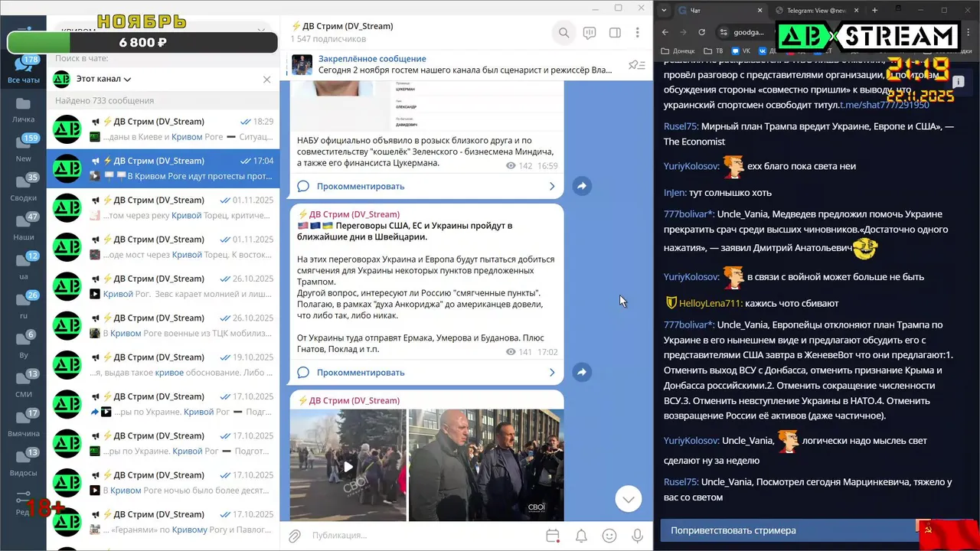Image resolution: width=980 pixels, height=551 pixels.
Task: Go forward in Chrome
Action: click(683, 32)
